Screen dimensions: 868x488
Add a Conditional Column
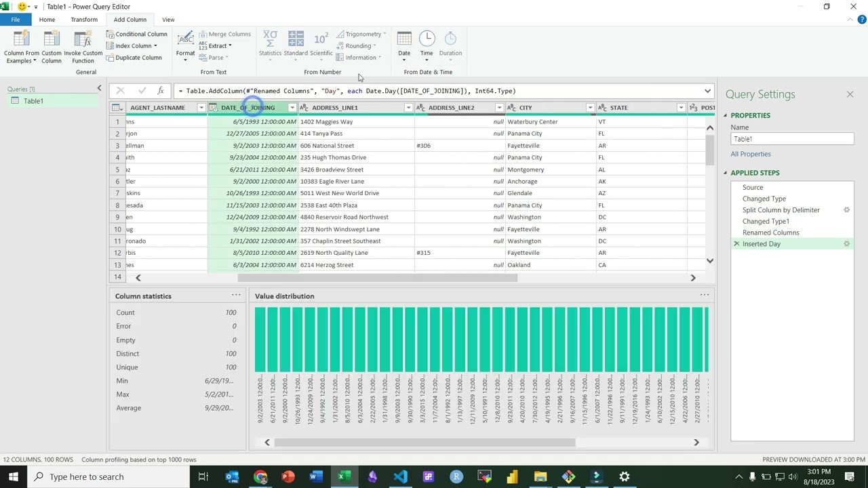[136, 34]
